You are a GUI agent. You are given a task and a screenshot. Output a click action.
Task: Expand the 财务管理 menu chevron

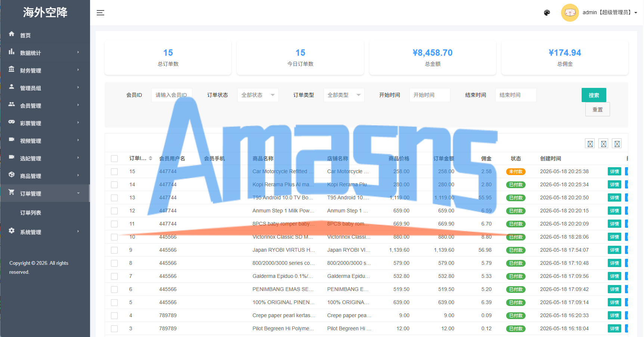[x=78, y=70]
